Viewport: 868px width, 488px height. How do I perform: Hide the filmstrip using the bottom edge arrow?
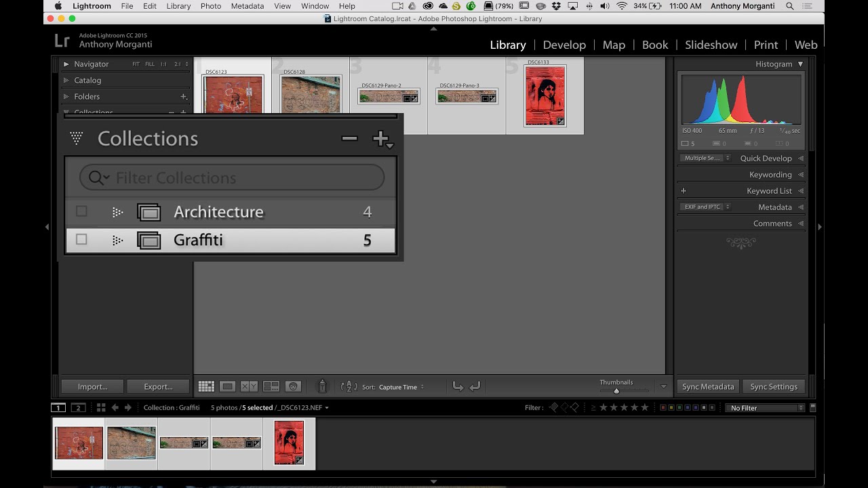tap(434, 481)
